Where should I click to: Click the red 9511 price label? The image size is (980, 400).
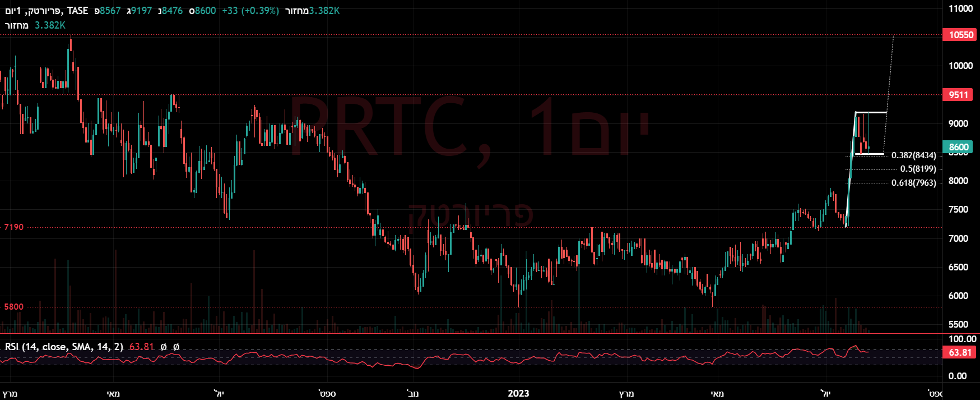(x=959, y=95)
